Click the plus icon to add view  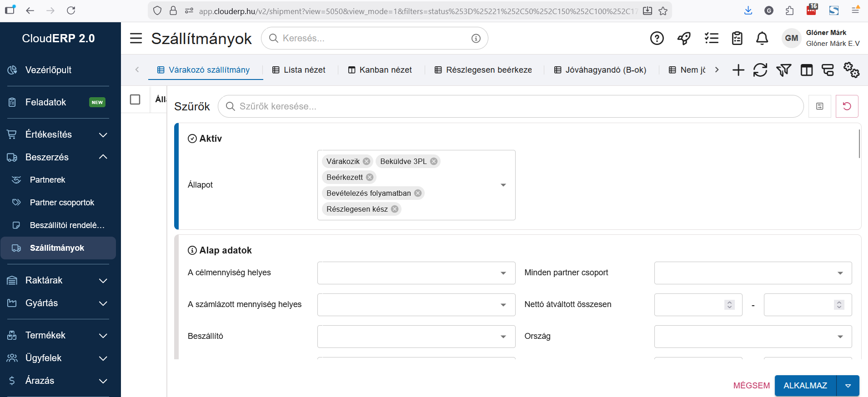pyautogui.click(x=738, y=70)
